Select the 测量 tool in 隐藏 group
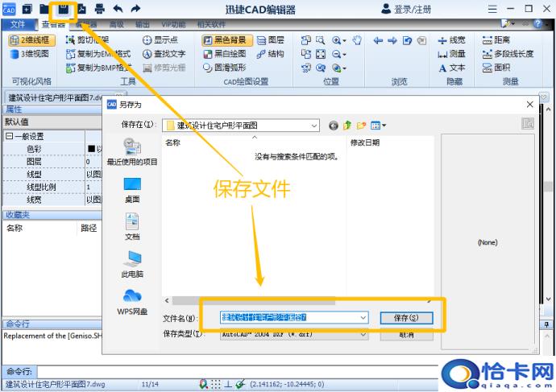Viewport: 556px width, 392px height. tap(451, 54)
